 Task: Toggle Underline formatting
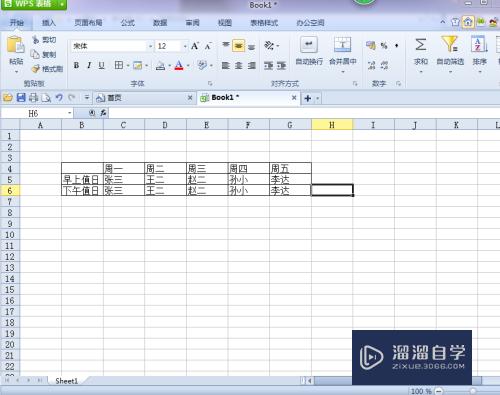point(102,65)
